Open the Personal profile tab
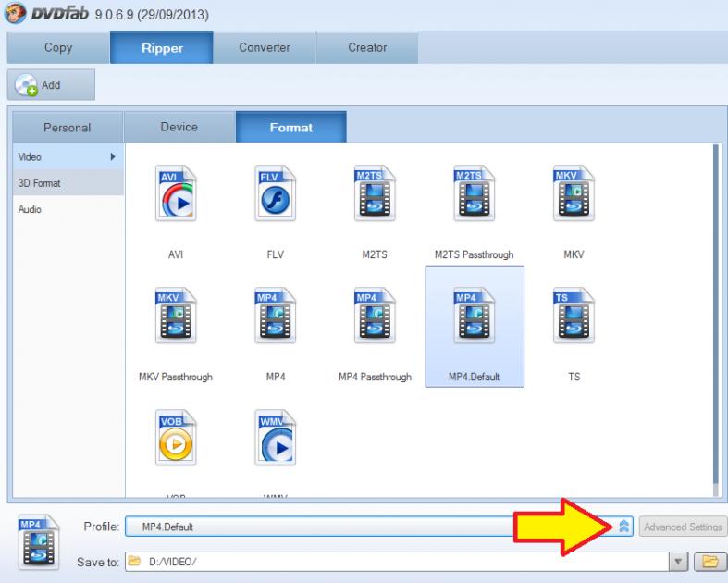 [68, 128]
